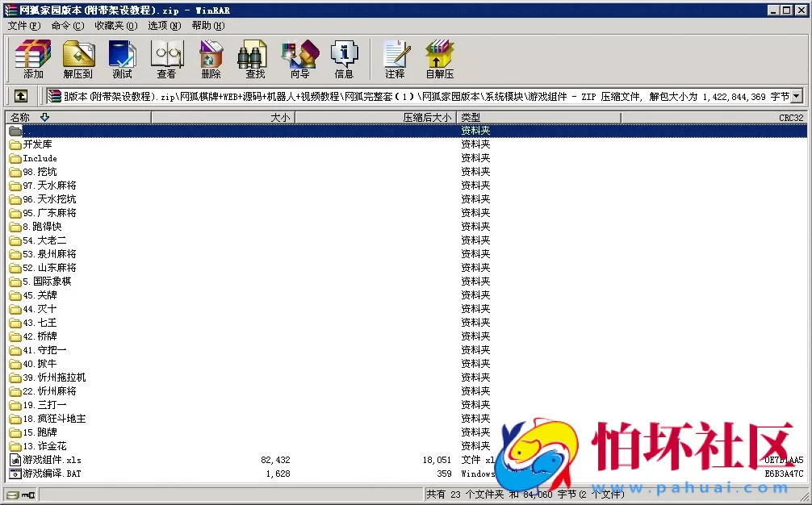Screen dimensions: 812x505
Task: Open the 查找 (Find) search tool
Action: (253, 58)
